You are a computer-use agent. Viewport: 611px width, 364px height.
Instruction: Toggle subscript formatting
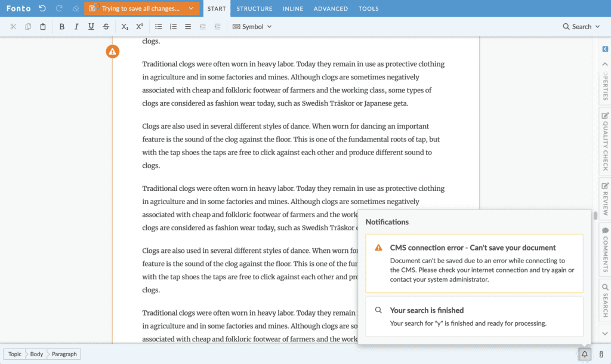(x=125, y=26)
